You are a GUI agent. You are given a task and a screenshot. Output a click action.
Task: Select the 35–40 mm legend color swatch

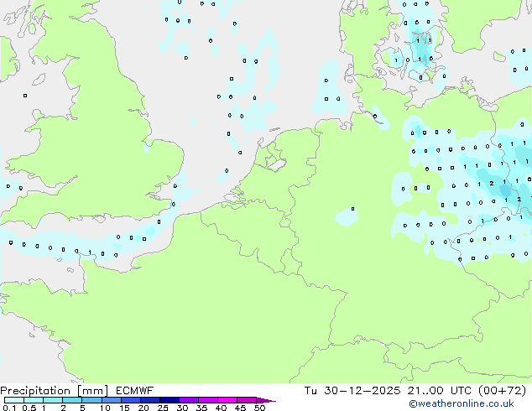point(208,400)
